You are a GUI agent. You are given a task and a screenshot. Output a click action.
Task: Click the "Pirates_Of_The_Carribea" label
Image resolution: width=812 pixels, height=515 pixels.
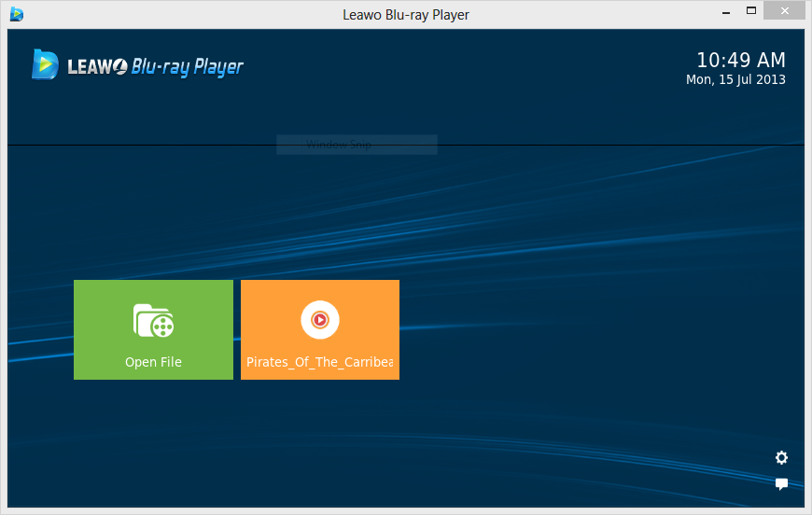[x=319, y=362]
